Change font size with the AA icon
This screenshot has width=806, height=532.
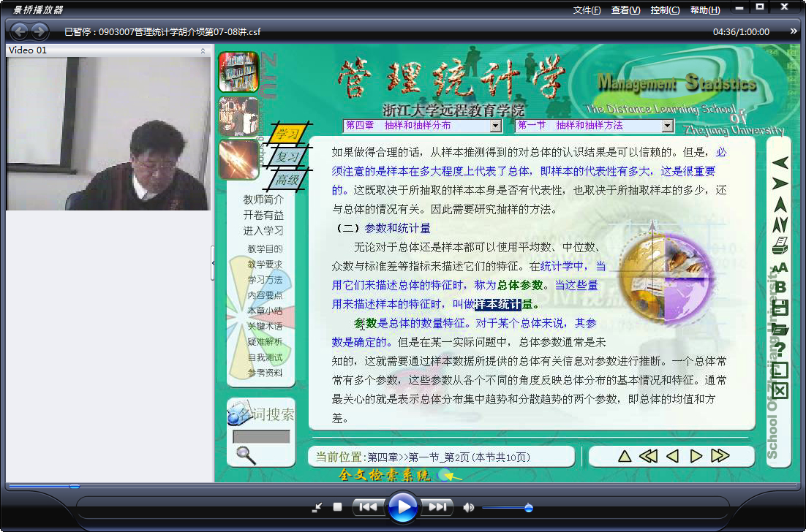pos(780,267)
